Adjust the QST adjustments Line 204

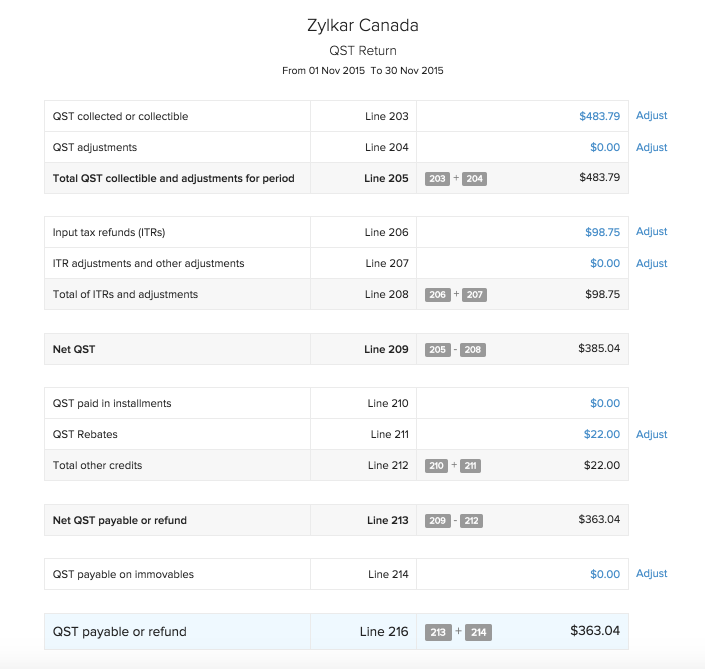(x=651, y=147)
